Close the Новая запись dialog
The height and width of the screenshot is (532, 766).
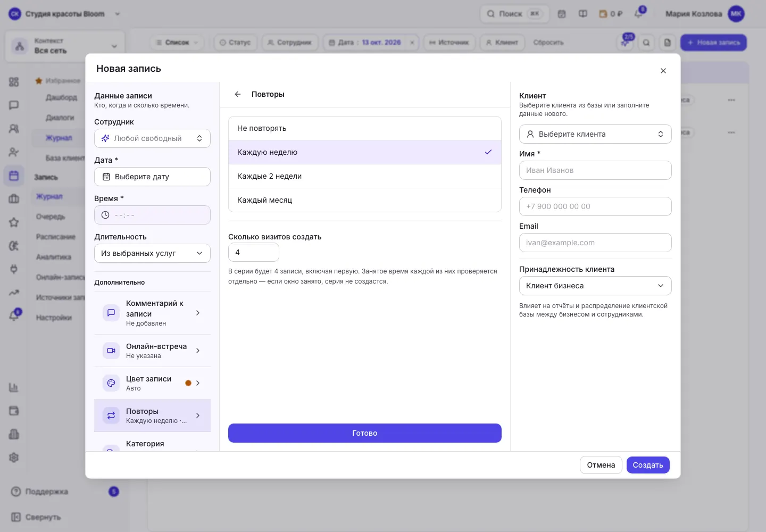click(663, 71)
